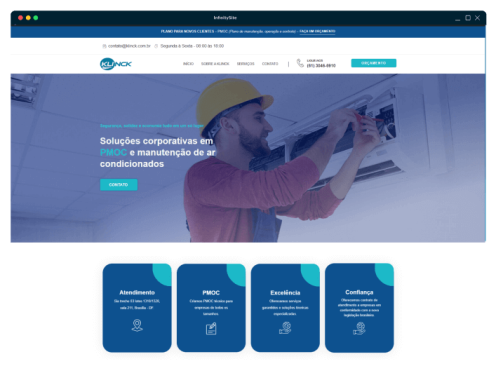This screenshot has width=496, height=366.
Task: Click the green maximize dot in title bar
Action: pos(36,18)
